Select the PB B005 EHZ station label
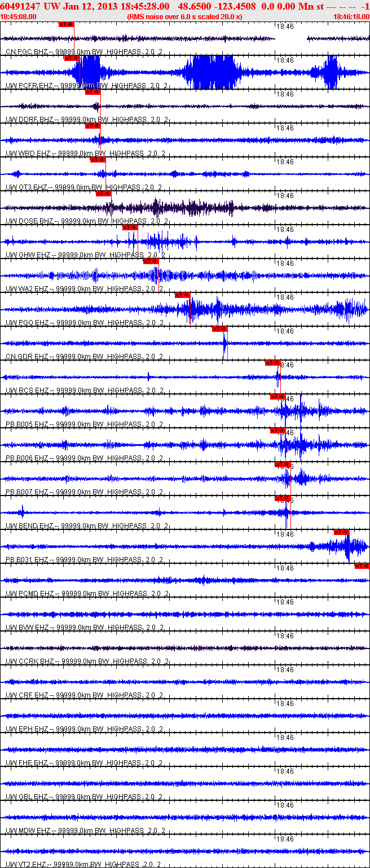 27,424
